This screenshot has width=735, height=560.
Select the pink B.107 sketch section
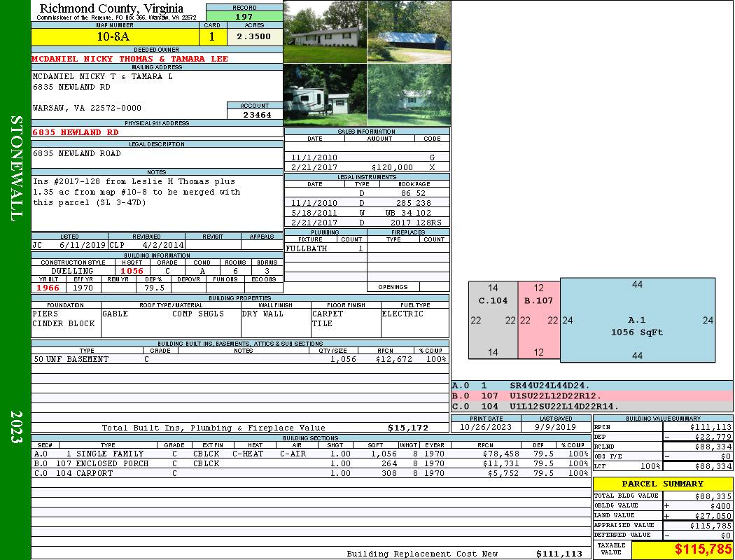538,321
